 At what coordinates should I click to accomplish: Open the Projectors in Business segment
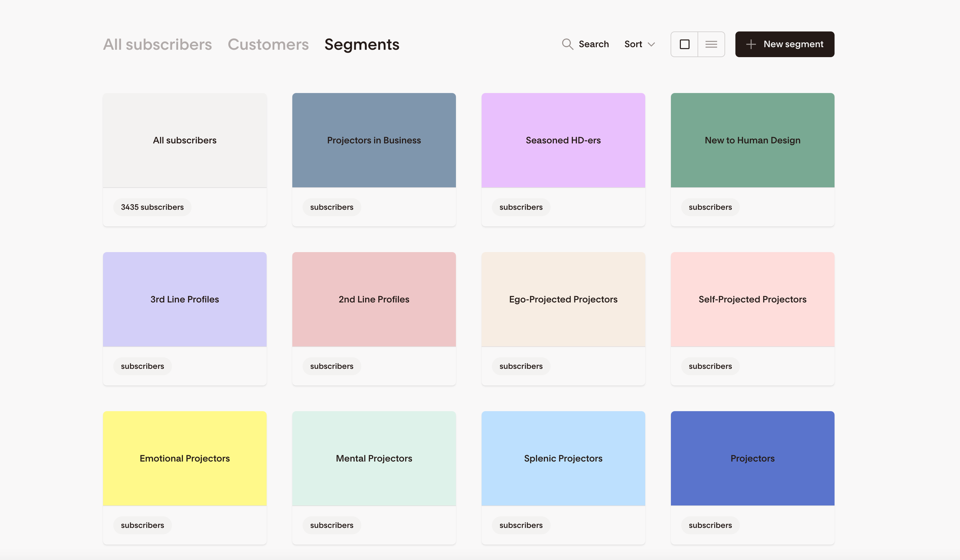tap(374, 140)
